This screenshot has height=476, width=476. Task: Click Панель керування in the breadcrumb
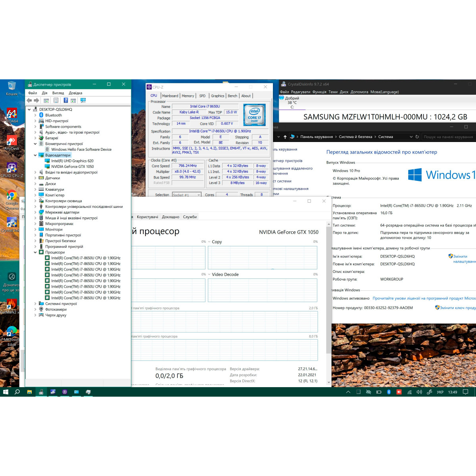(317, 137)
